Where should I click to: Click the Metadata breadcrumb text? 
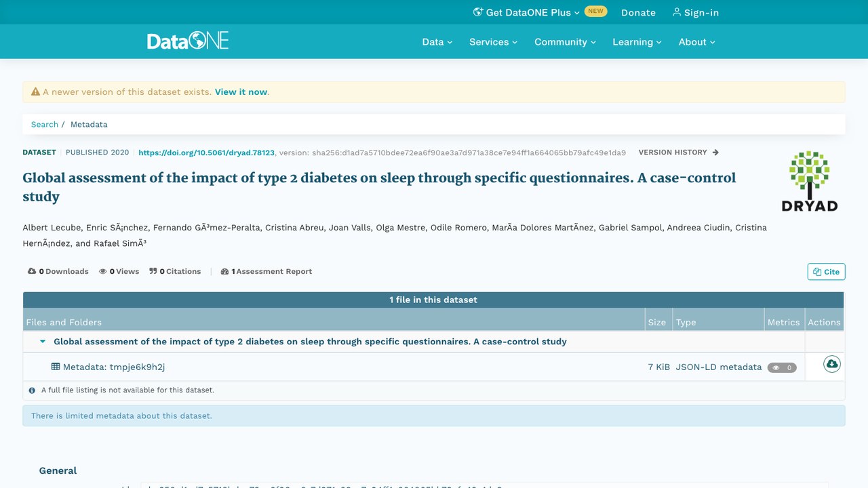point(89,124)
